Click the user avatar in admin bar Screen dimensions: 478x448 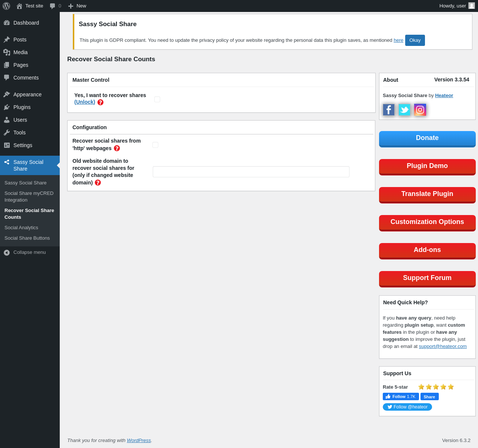click(x=472, y=6)
